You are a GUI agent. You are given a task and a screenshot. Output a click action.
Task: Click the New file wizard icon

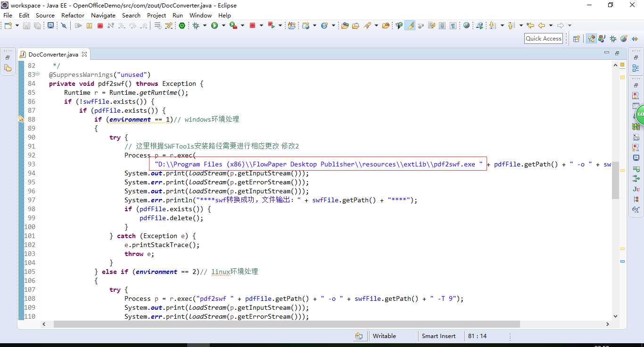(8, 25)
